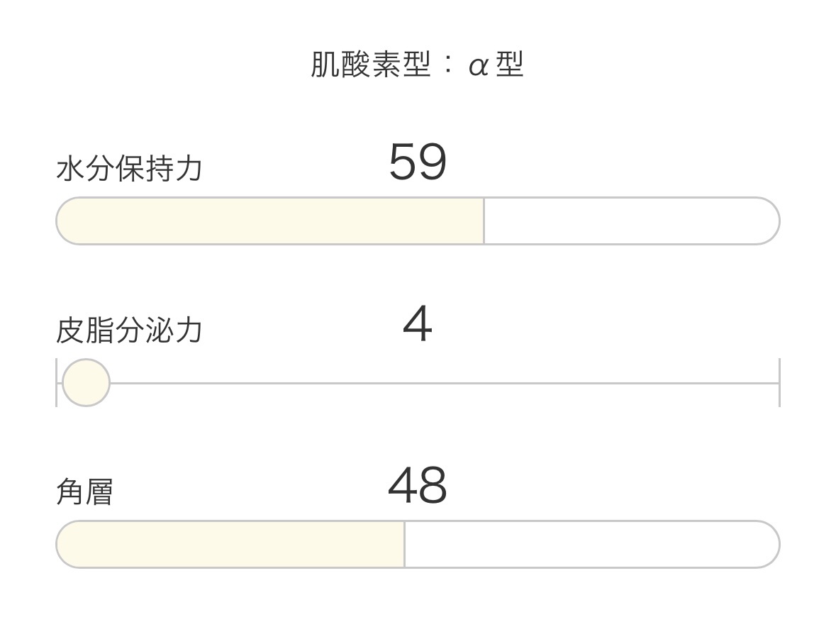This screenshot has width=836, height=644.
Task: Tap the sebum value 4
Action: pyautogui.click(x=418, y=325)
